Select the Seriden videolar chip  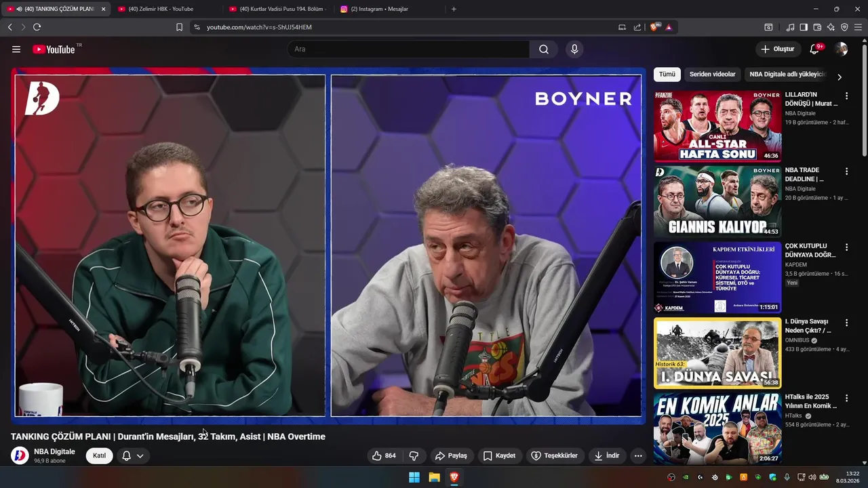click(x=712, y=75)
